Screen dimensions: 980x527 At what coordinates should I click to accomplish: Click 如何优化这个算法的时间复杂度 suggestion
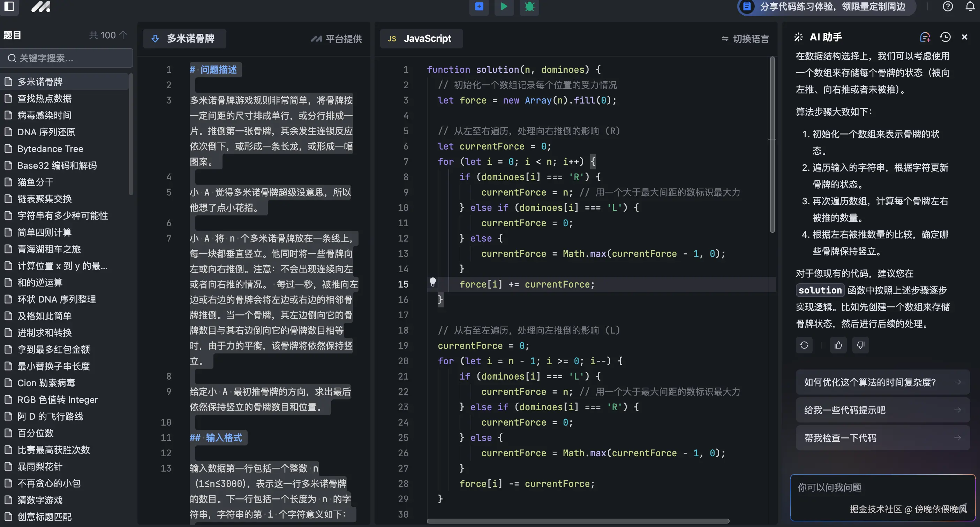click(x=882, y=382)
